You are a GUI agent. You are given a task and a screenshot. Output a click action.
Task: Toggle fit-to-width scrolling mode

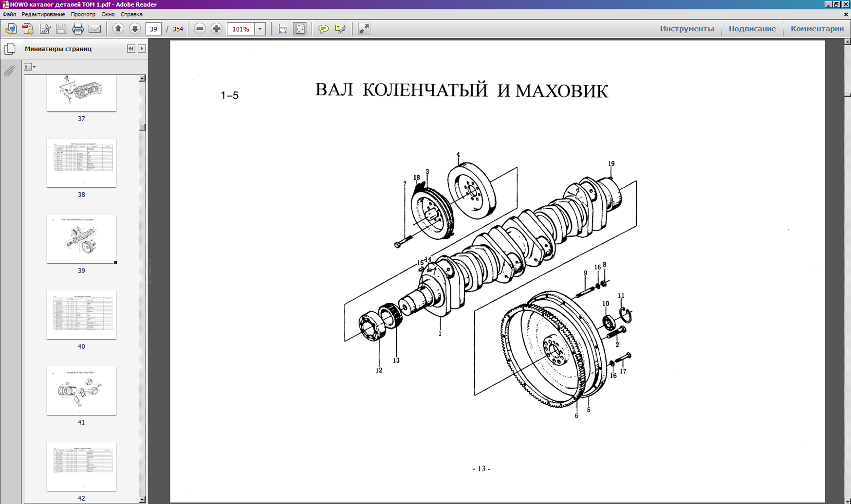283,29
